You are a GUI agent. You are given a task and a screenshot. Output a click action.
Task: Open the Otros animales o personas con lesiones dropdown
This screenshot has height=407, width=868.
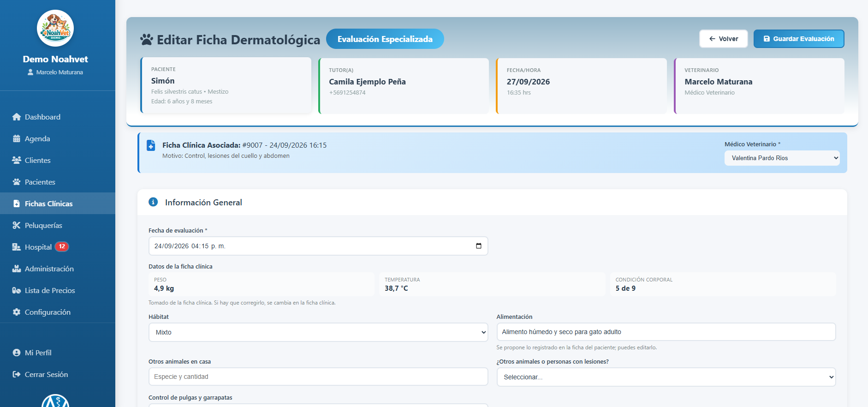666,377
